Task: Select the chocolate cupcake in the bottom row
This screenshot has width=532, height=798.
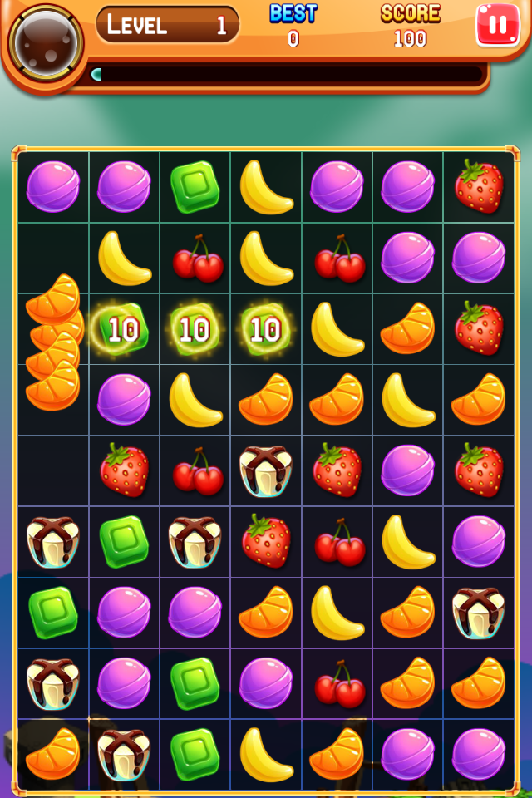Action: click(124, 754)
